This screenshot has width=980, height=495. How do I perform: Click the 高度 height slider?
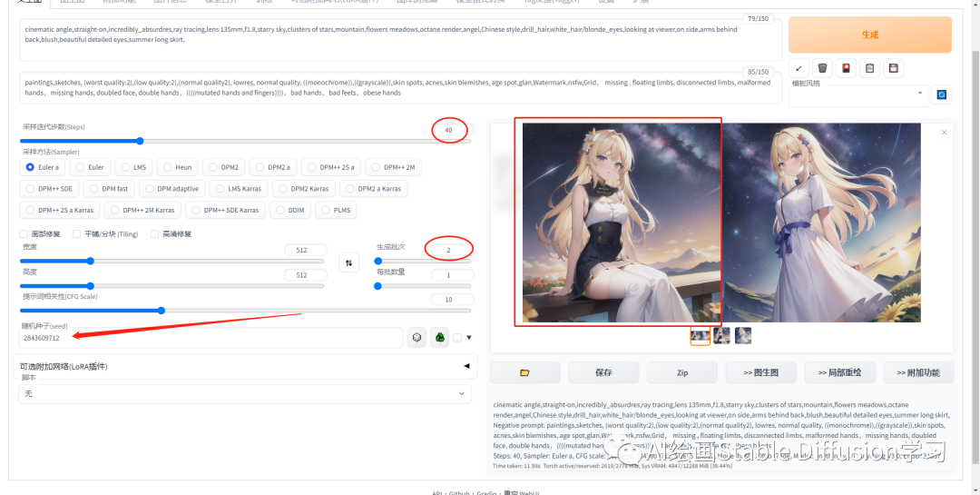tap(171, 286)
